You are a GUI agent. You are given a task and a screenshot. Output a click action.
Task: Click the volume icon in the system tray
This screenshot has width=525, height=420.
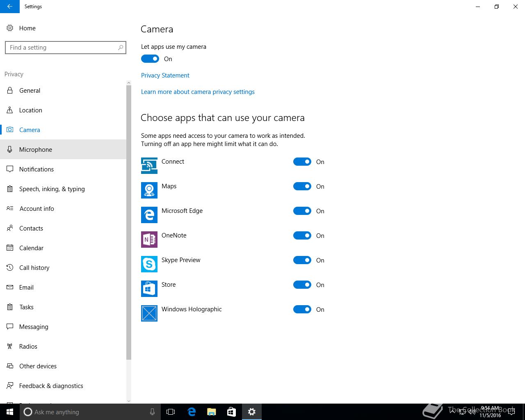[472, 412]
